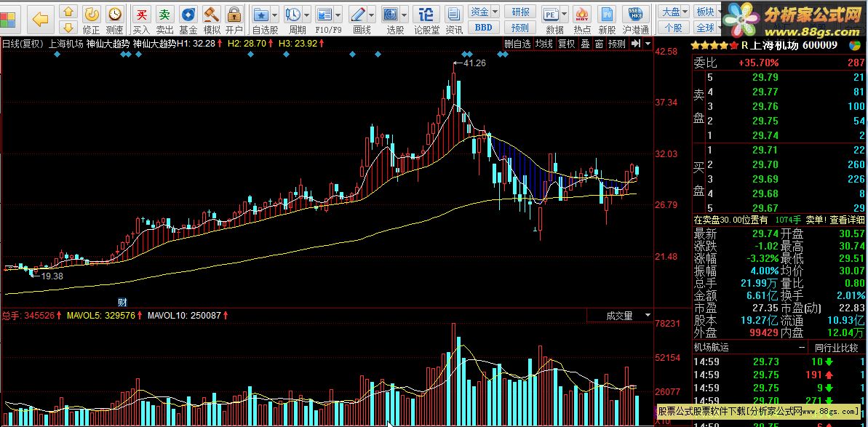This screenshot has width=868, height=427.
Task: Switch to the 同行业比较 tab
Action: coord(837,348)
